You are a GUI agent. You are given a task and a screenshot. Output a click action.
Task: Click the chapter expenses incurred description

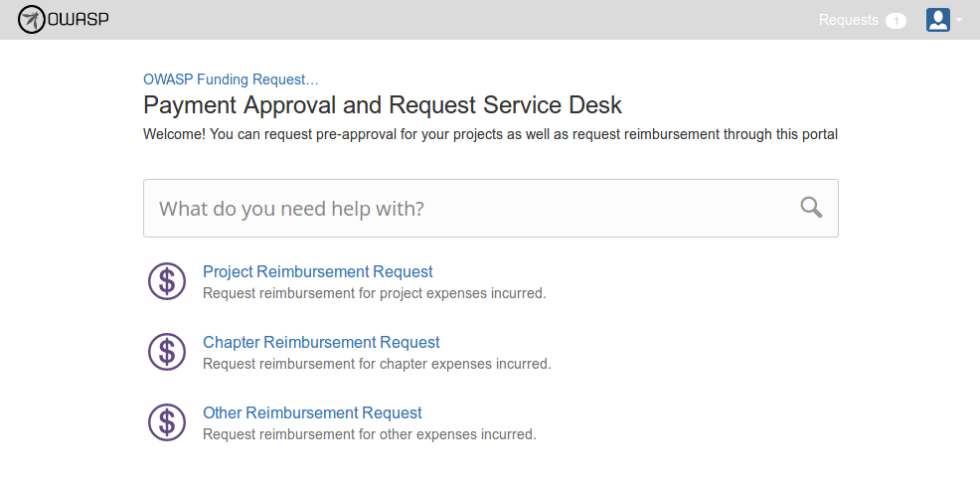click(x=376, y=365)
